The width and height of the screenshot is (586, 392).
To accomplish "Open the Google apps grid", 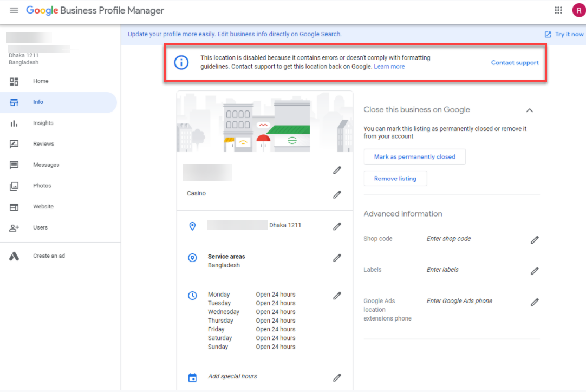I will [559, 10].
